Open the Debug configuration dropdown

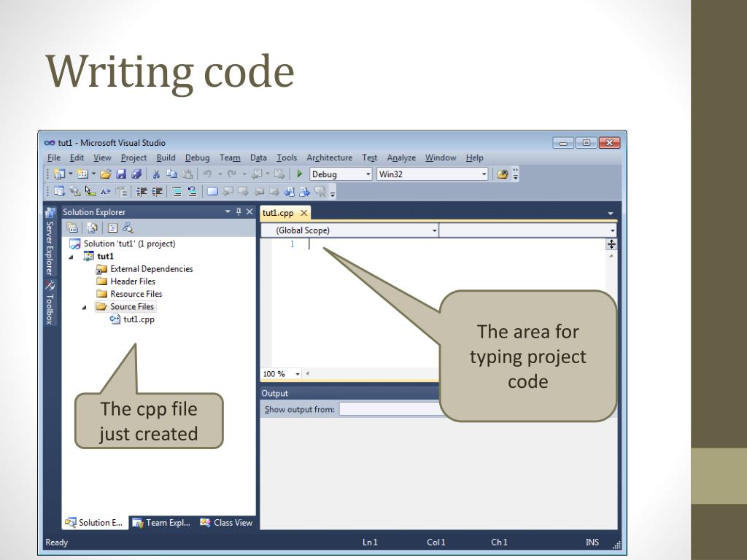[368, 174]
